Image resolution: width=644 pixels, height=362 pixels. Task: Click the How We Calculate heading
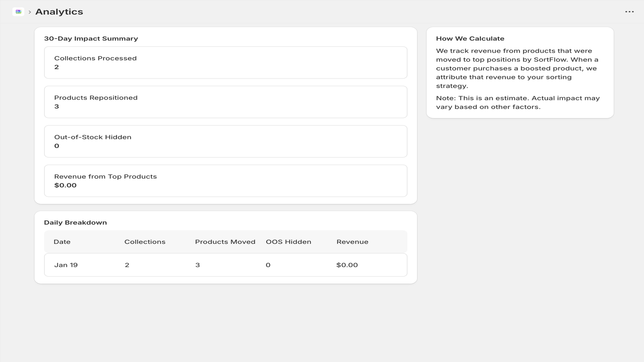[470, 38]
